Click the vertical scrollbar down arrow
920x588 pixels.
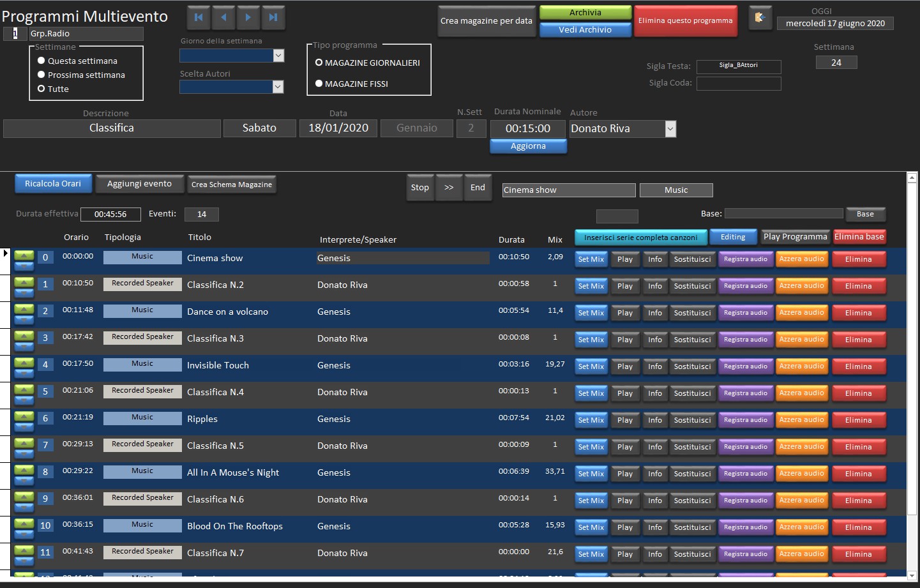click(x=912, y=576)
